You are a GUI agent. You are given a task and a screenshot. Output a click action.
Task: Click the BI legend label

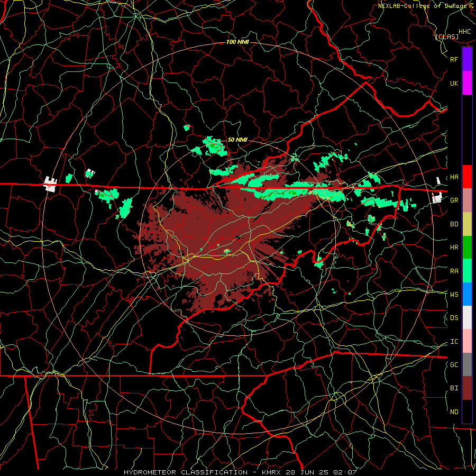point(454,388)
